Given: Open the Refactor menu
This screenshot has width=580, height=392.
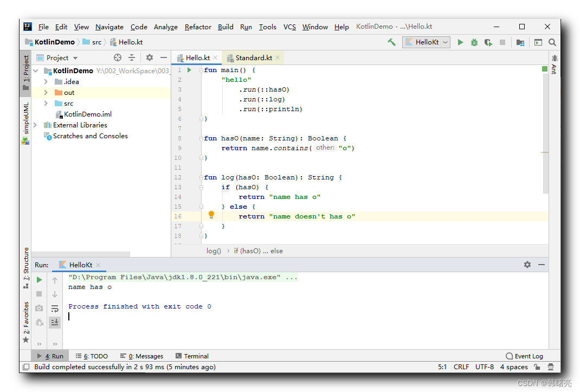Looking at the screenshot, I should 198,27.
